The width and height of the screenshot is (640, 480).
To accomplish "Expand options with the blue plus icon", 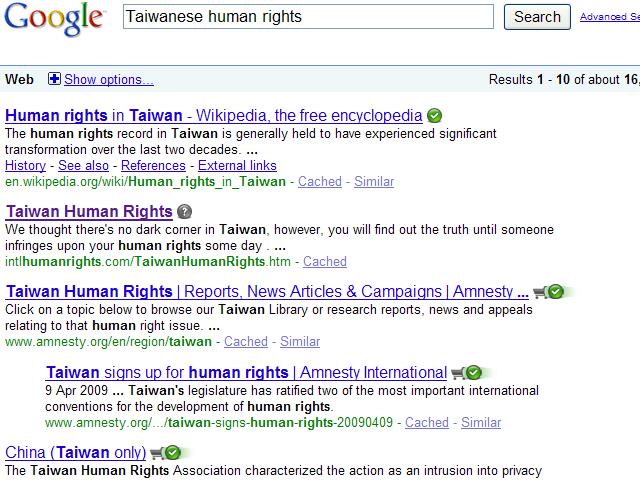I will tap(54, 79).
